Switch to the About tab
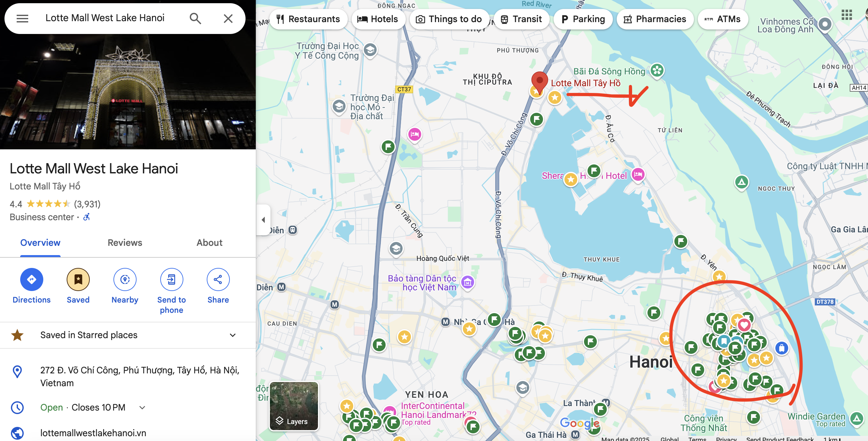868x441 pixels. coord(209,243)
